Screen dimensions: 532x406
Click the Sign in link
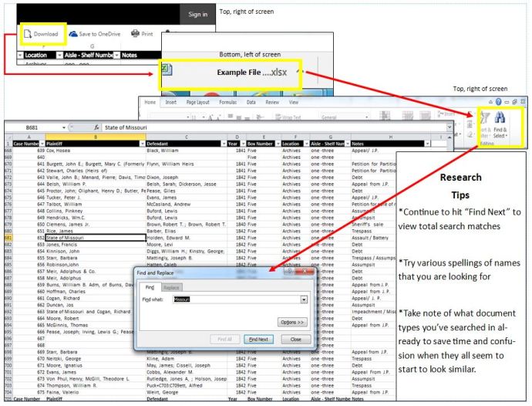click(x=197, y=14)
